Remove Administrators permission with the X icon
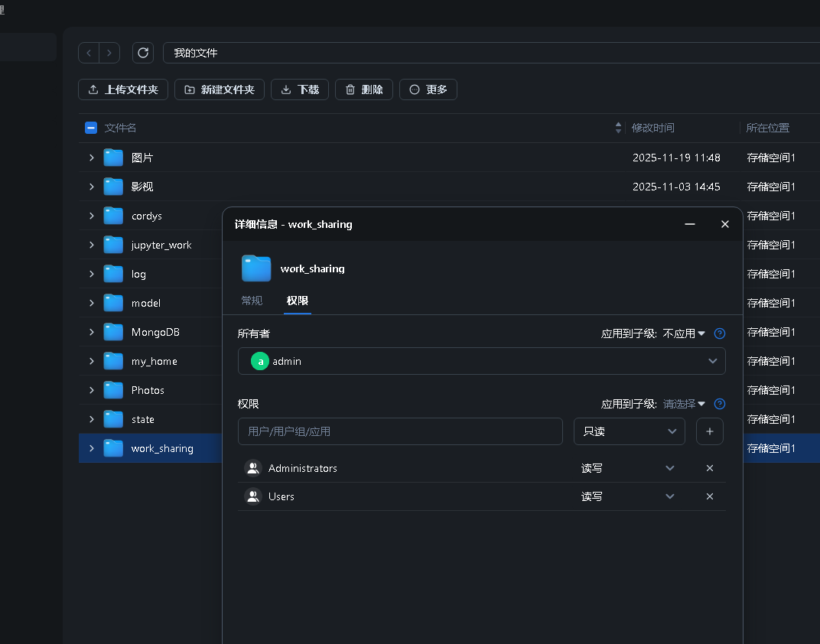Viewport: 820px width, 644px height. tap(709, 468)
